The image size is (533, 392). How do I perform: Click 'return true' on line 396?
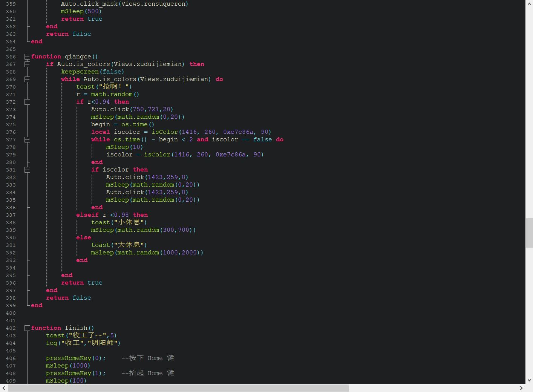[x=82, y=283]
